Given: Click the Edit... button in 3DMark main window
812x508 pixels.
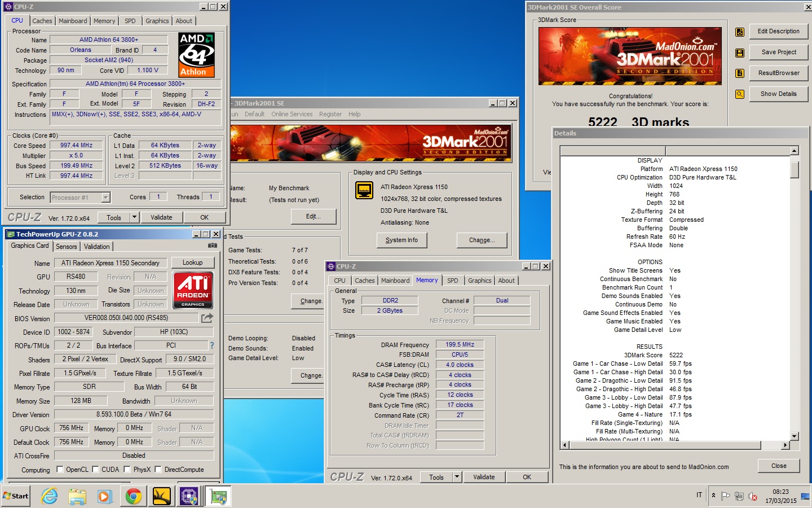Looking at the screenshot, I should [x=314, y=216].
